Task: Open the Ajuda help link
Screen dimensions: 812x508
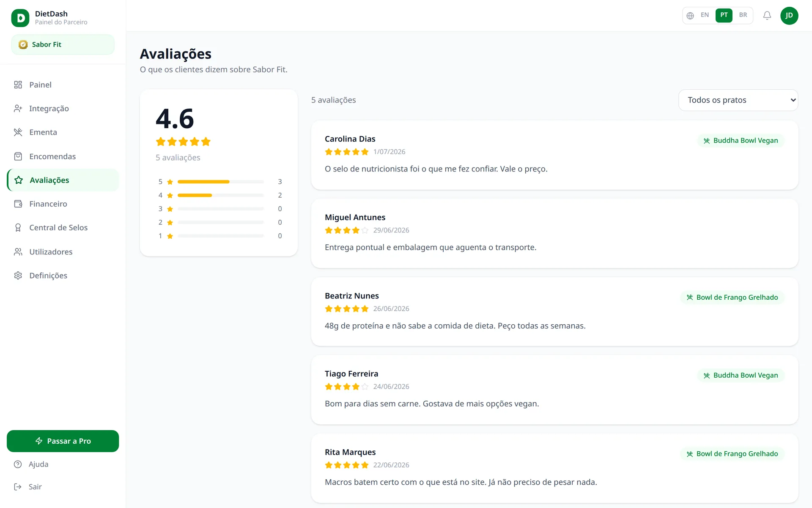Action: point(63,464)
